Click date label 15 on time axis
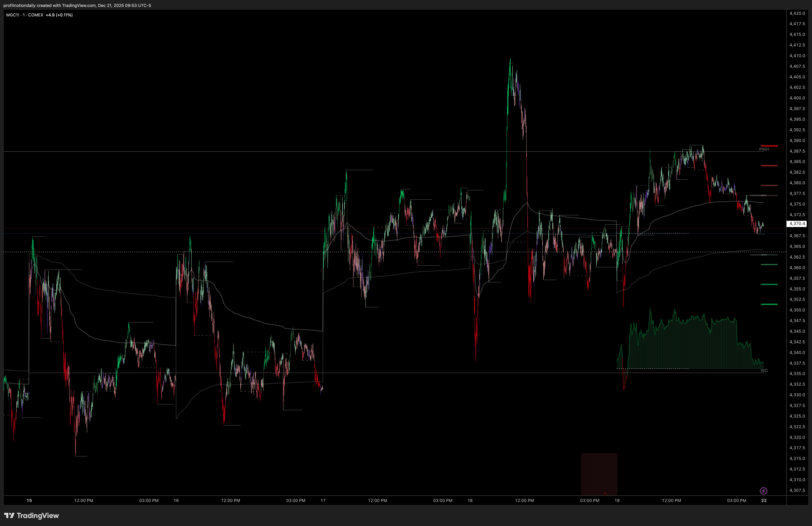 (29, 500)
